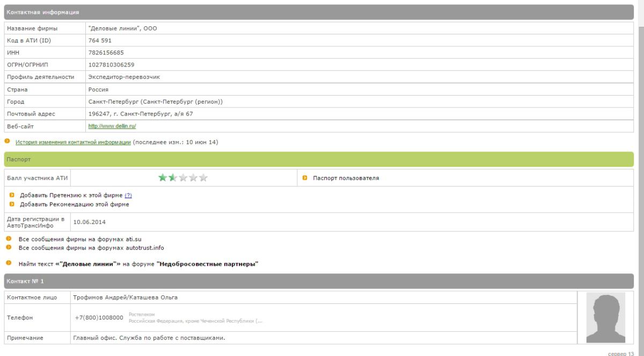Click the phone number +7(800)1008000
The image size is (644, 356).
[x=99, y=318]
